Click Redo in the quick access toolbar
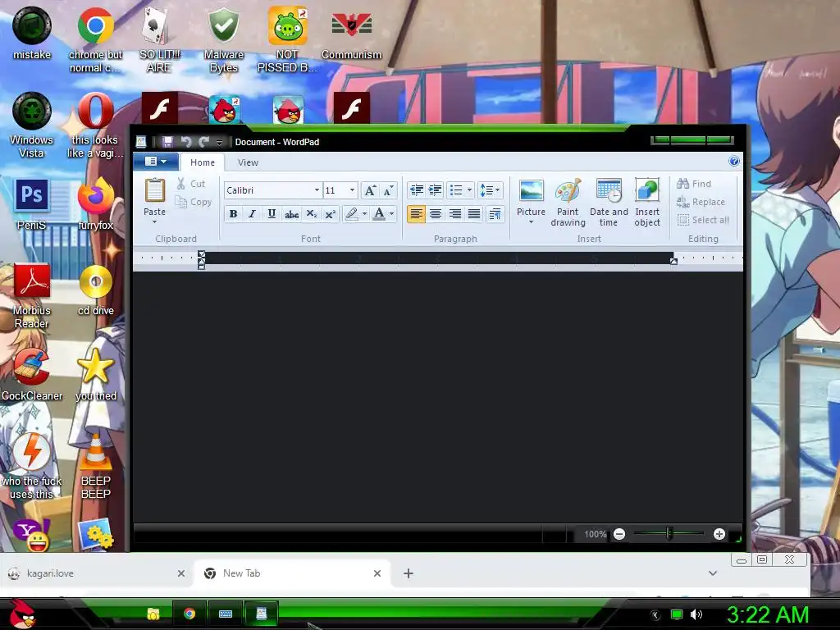The image size is (840, 630). (203, 141)
